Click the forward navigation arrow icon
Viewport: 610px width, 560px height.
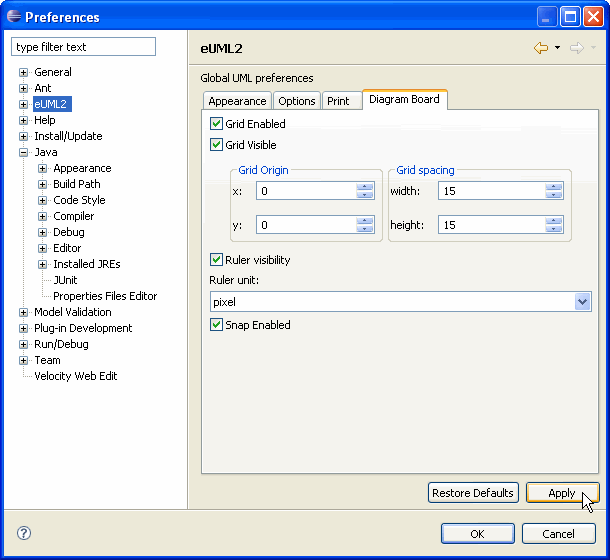click(x=576, y=48)
